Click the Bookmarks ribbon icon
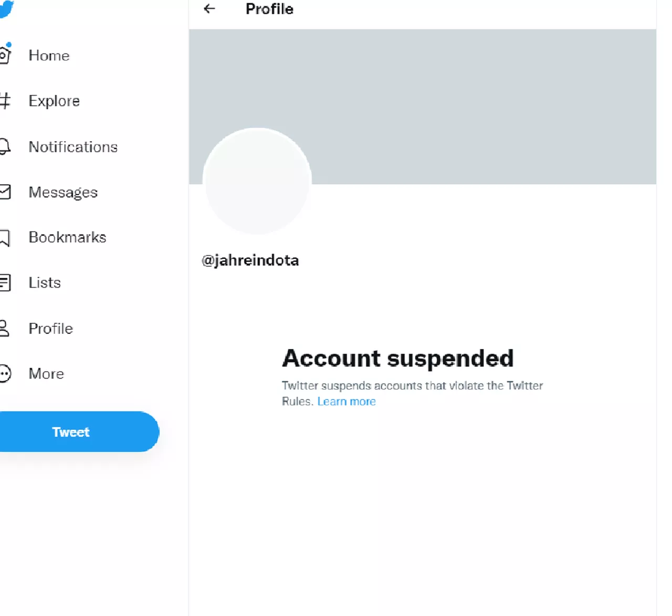This screenshot has width=672, height=616. (5, 238)
